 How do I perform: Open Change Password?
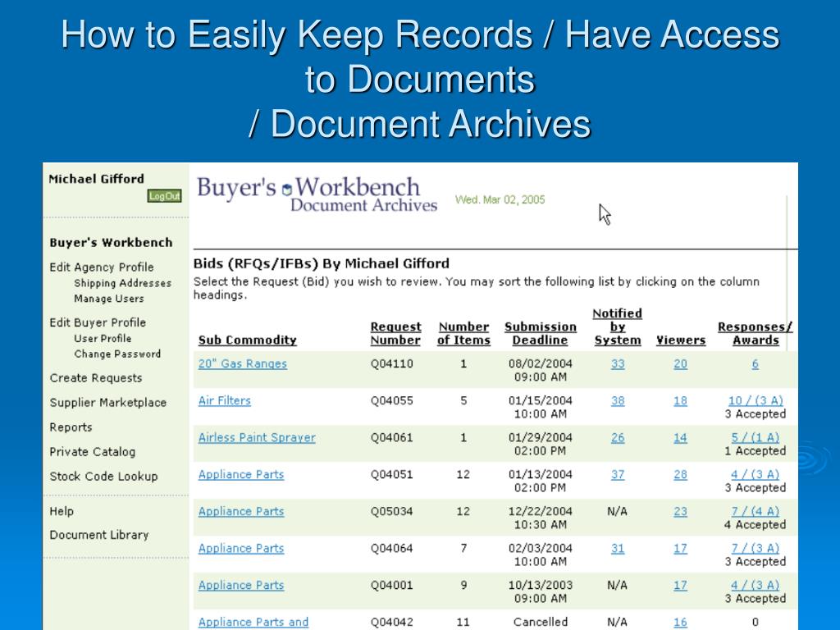pos(117,354)
